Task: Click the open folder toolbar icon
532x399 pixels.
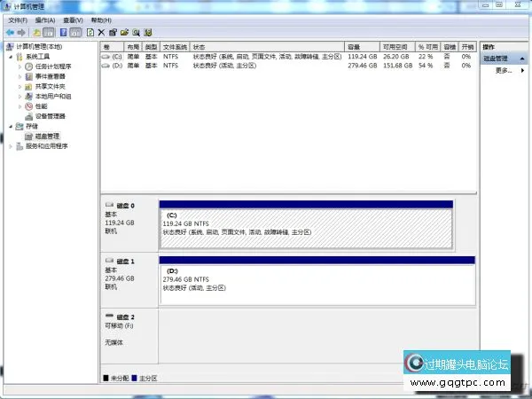Action: (x=124, y=33)
